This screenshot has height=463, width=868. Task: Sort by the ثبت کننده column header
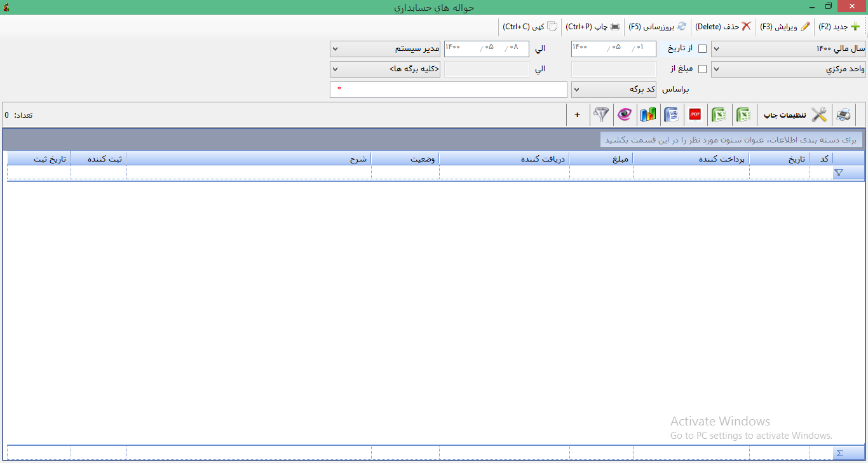[98, 158]
